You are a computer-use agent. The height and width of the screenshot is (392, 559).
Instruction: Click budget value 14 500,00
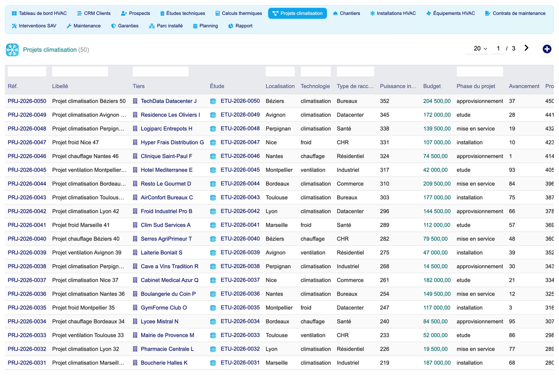(436, 267)
